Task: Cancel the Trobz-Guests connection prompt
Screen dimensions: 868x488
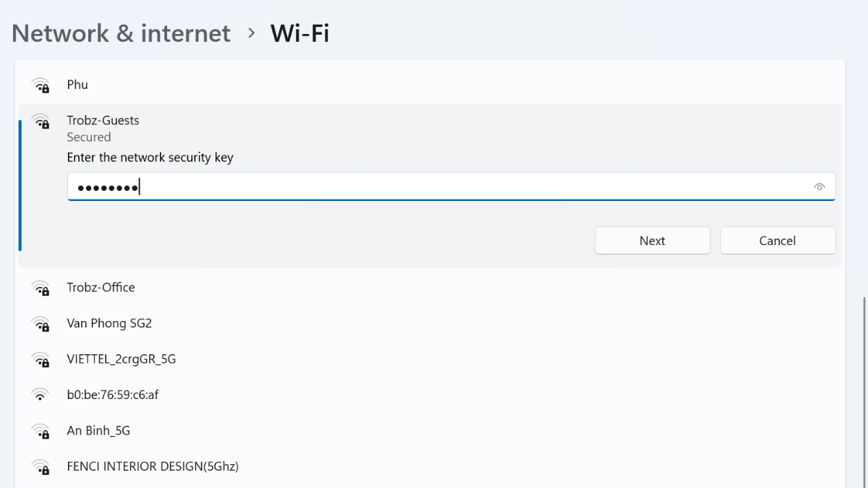Action: point(778,241)
